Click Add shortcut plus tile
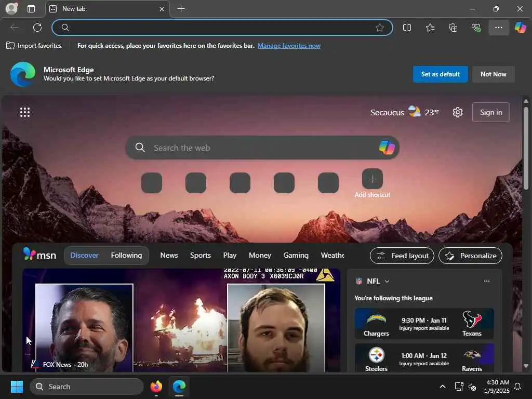The width and height of the screenshot is (532, 399). pyautogui.click(x=372, y=179)
